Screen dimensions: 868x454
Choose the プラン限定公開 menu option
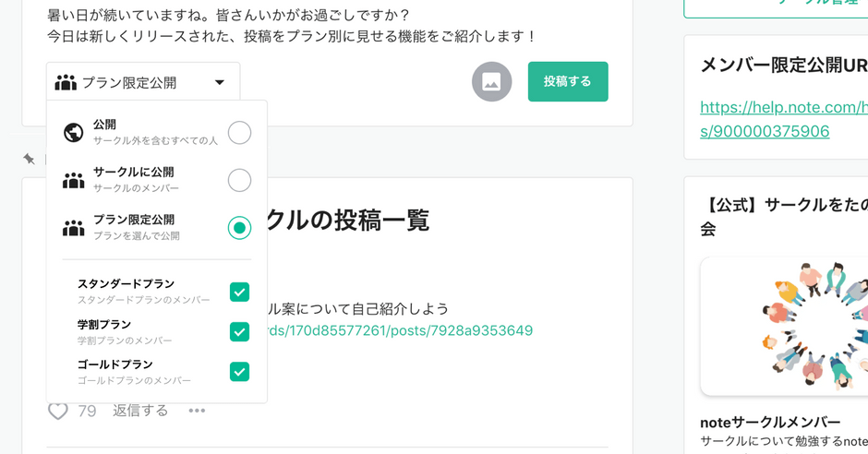157,228
